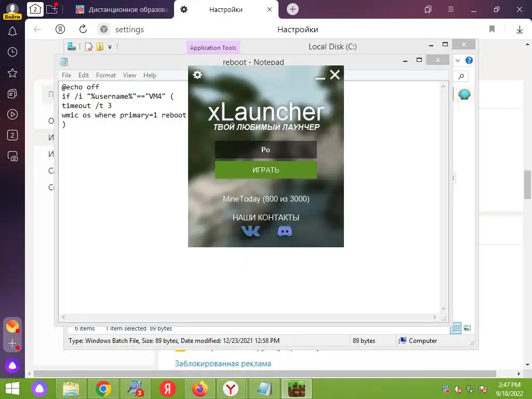Open Explorer Help question mark icon
532x399 pixels.
[469, 60]
